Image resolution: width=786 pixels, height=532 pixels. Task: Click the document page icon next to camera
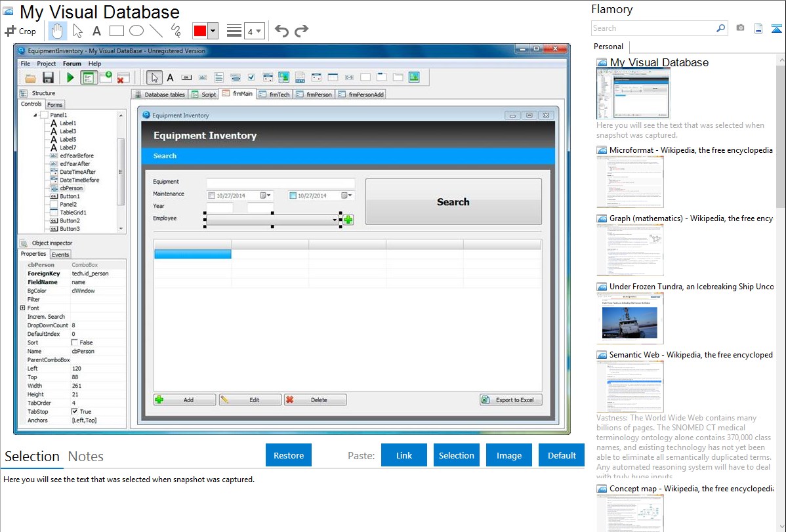(x=758, y=28)
